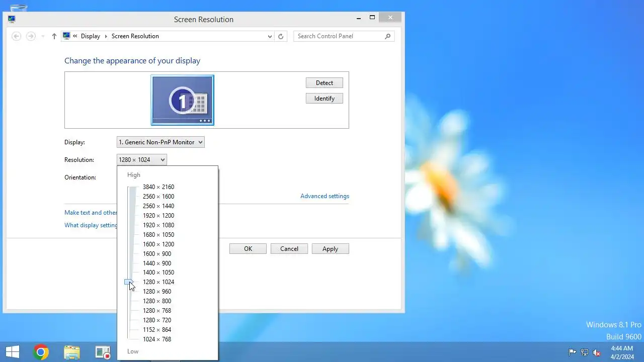
Task: Click the search magnifier icon
Action: click(x=387, y=36)
